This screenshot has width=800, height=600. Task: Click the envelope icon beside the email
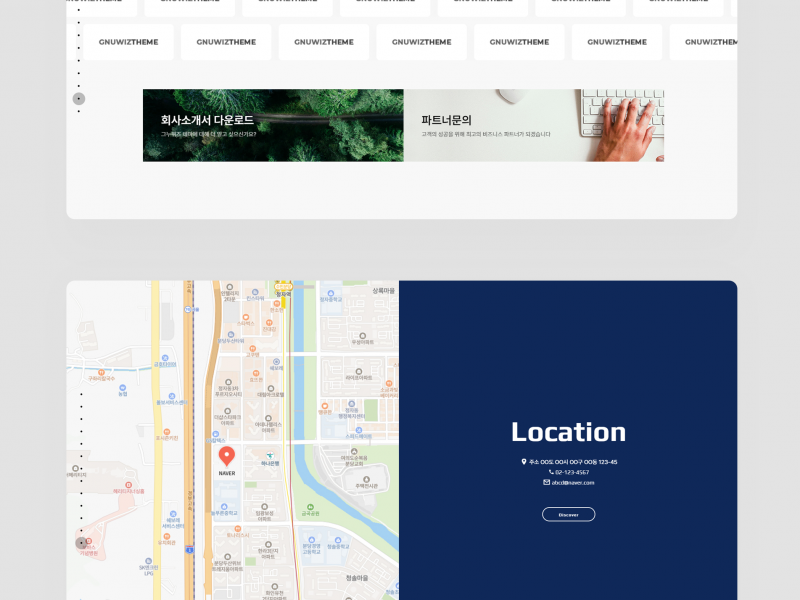tap(546, 482)
